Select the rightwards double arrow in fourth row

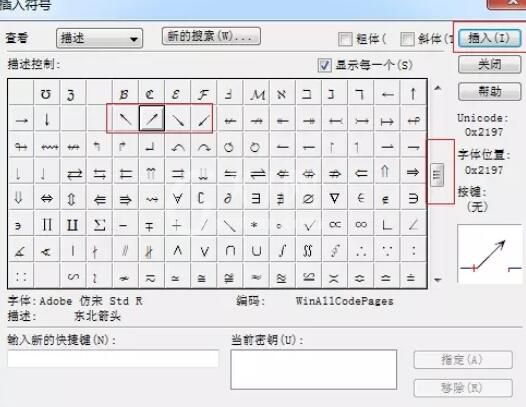pos(413,172)
